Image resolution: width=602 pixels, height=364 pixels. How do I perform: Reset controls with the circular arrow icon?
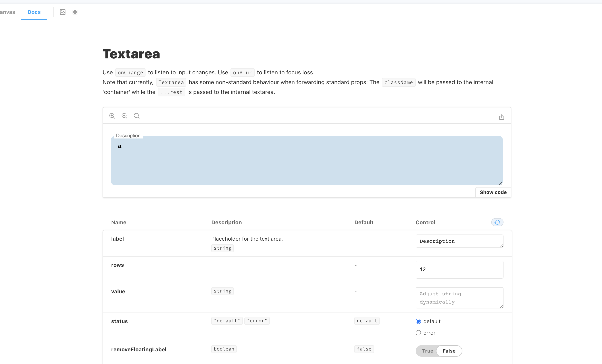(497, 222)
